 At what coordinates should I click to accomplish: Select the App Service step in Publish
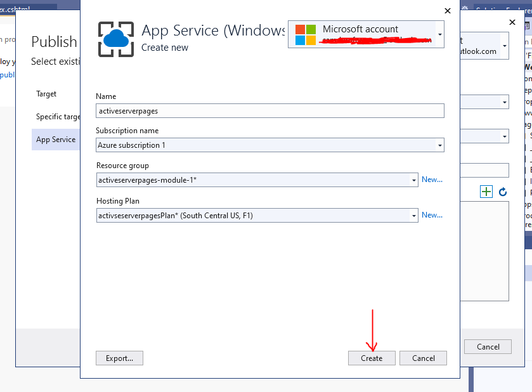tap(56, 140)
